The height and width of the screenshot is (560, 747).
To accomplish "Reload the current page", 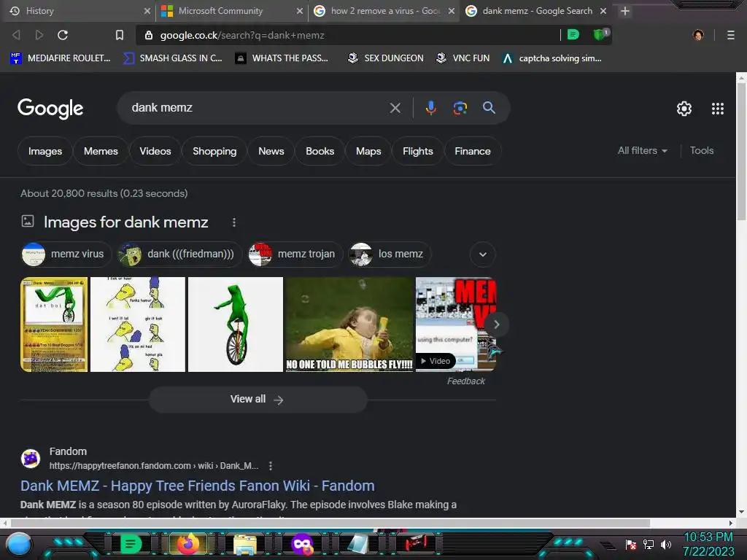I will [x=63, y=35].
